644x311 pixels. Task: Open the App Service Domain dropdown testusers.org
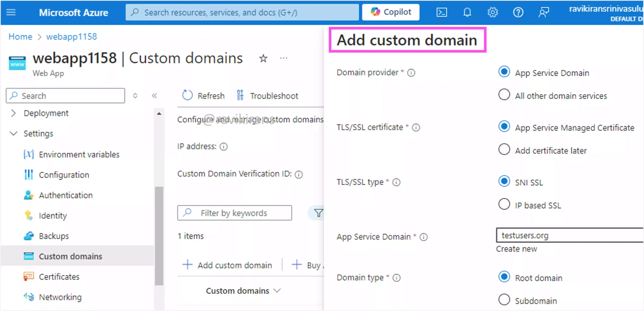click(570, 235)
